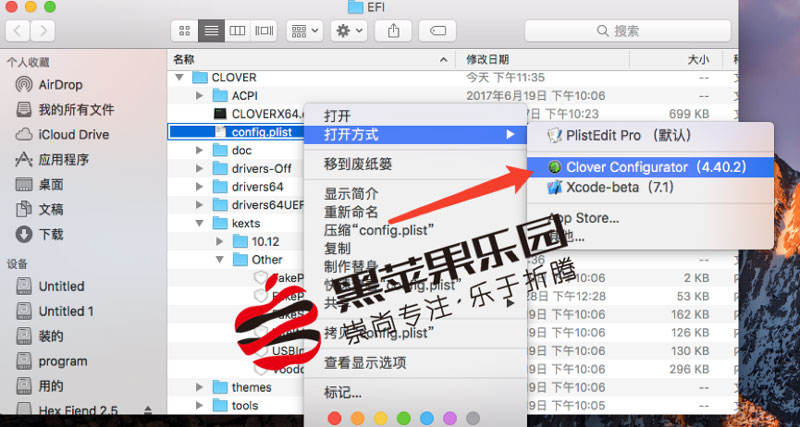Click the Share toolbar button

click(393, 31)
